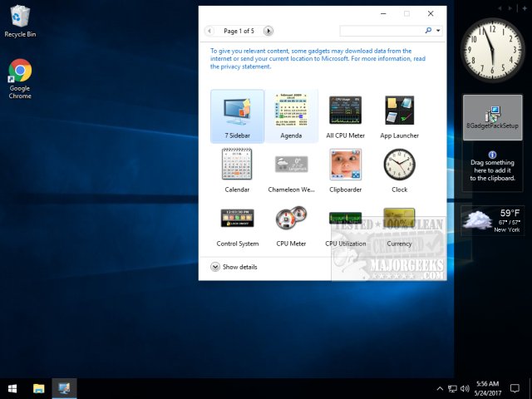Image resolution: width=532 pixels, height=399 pixels.
Task: Select the Calendar gadget
Action: 237,169
